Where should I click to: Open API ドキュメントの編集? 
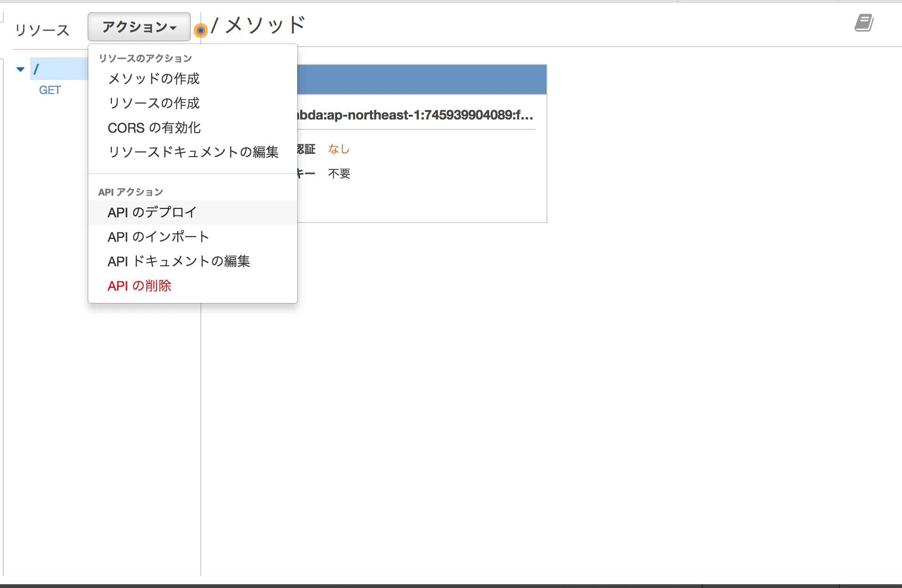192,261
